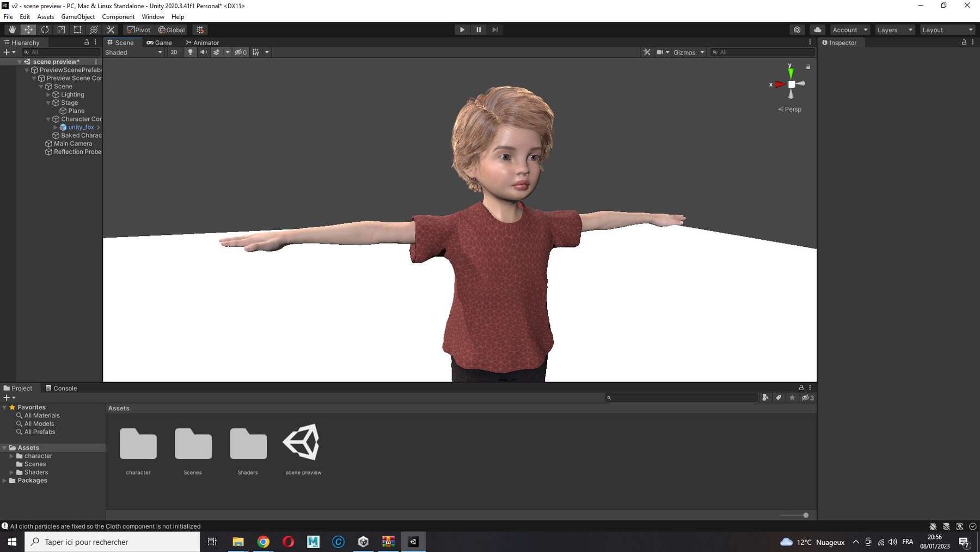Open the Shaded draw mode dropdown

click(134, 52)
